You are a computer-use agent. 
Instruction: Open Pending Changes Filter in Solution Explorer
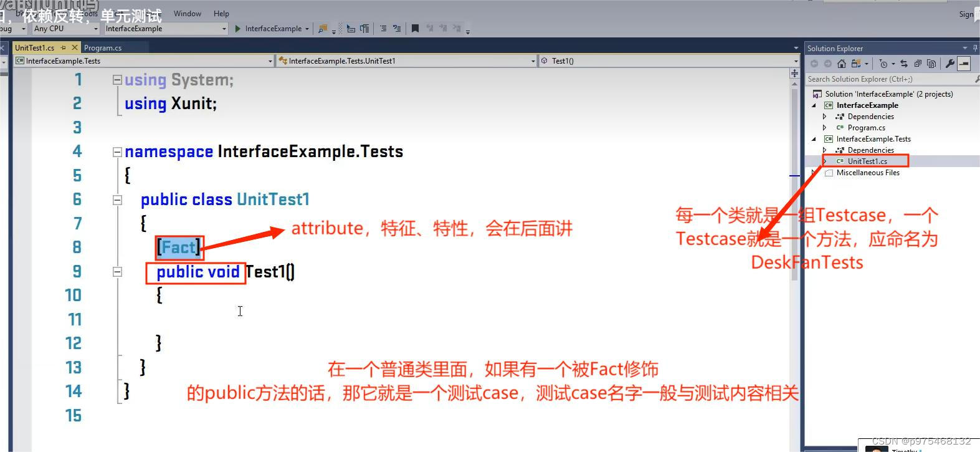[x=883, y=64]
